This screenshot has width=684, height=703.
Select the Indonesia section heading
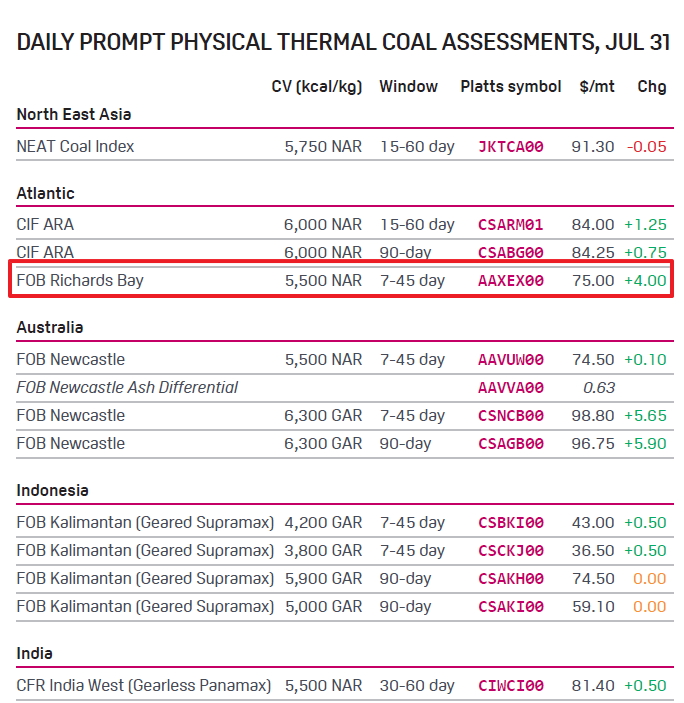point(52,490)
